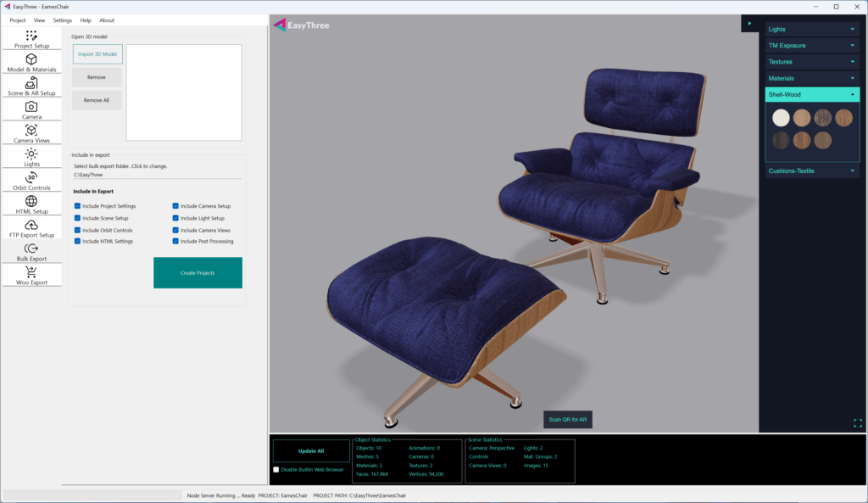This screenshot has width=868, height=503.
Task: Select the Lights sun icon
Action: [x=31, y=154]
